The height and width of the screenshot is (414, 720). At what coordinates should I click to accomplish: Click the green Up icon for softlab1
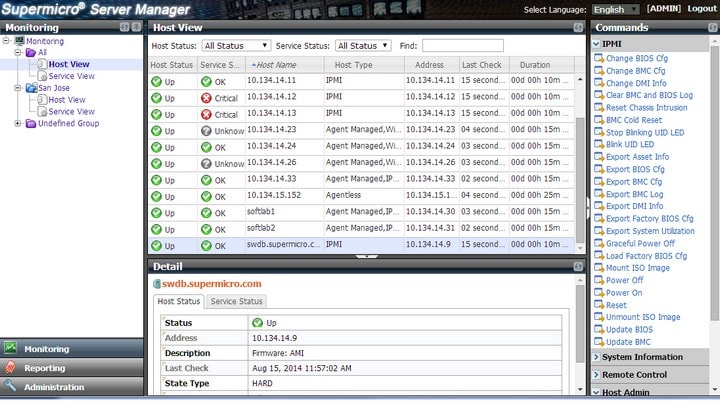[x=157, y=212]
